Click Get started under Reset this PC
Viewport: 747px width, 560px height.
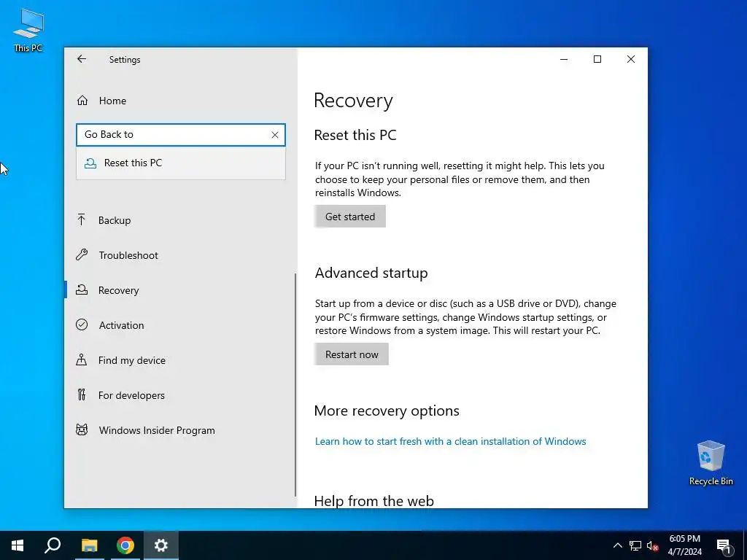coord(349,217)
